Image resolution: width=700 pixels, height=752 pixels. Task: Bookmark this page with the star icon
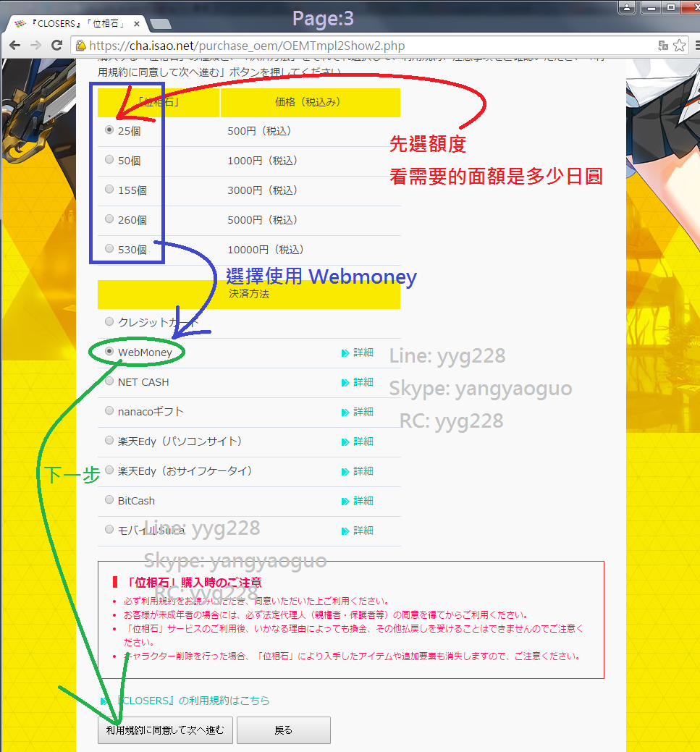point(680,46)
